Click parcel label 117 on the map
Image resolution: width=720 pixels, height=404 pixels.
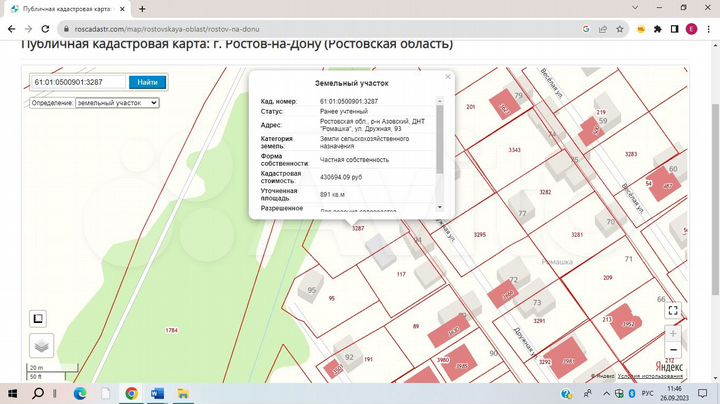click(401, 274)
